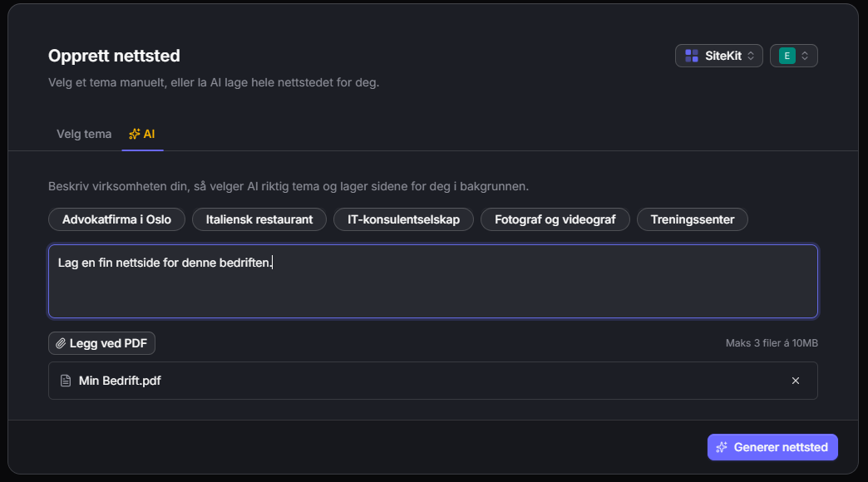This screenshot has height=482, width=868.
Task: Select the AI tab
Action: click(141, 133)
